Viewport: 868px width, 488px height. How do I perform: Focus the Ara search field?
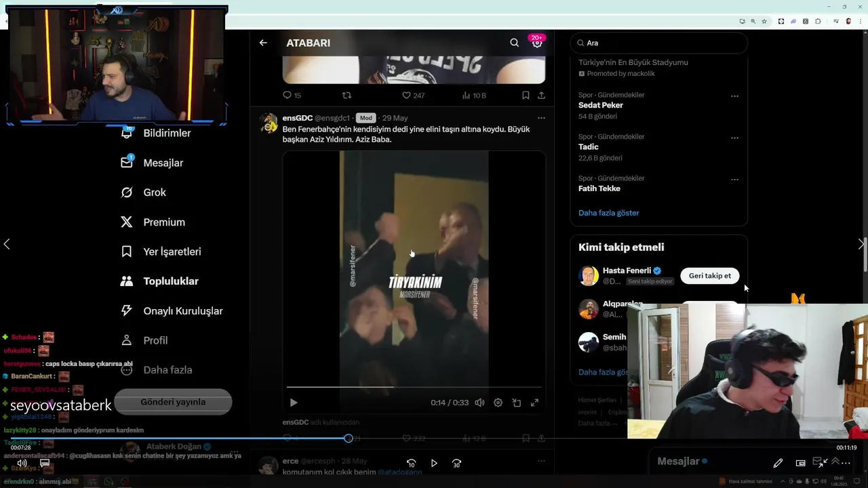[658, 43]
